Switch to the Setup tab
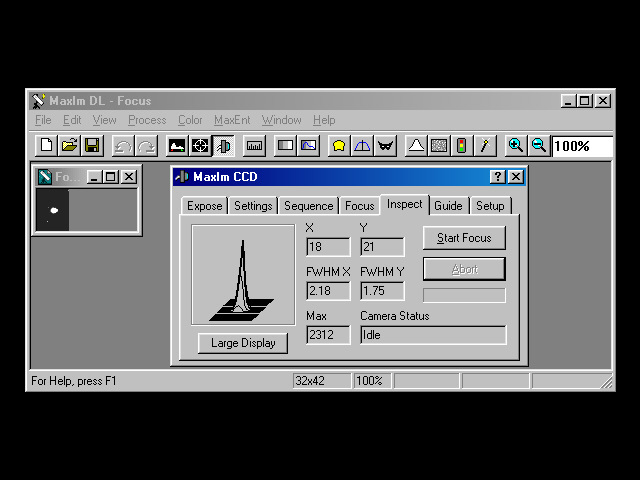Screen dimensions: 640x480 490,206
